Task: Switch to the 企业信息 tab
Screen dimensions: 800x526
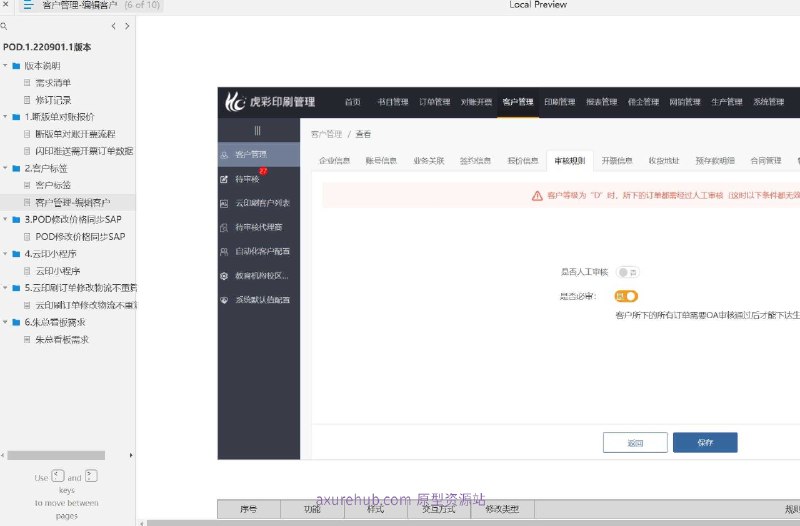Action: 335,161
